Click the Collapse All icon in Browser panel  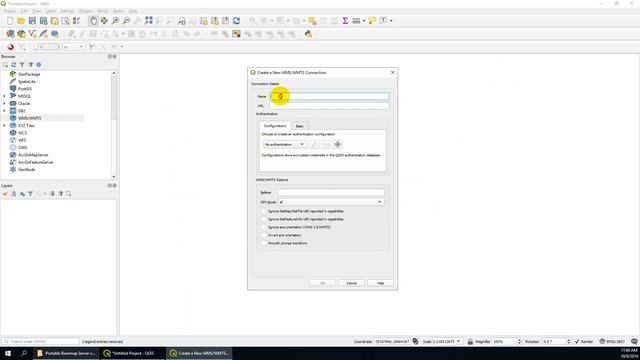[31, 65]
